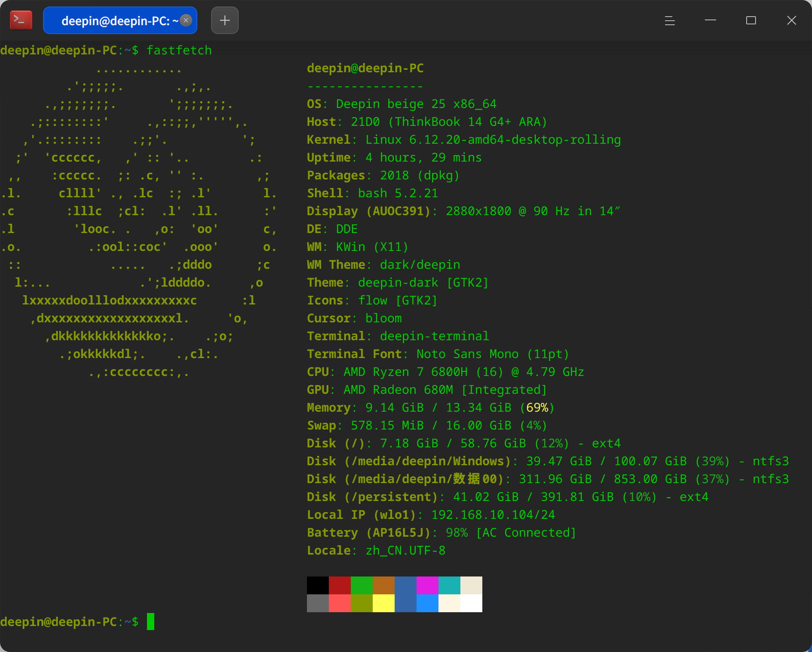Close the deepin@deepin-PC tab
The width and height of the screenshot is (812, 652).
[x=186, y=20]
